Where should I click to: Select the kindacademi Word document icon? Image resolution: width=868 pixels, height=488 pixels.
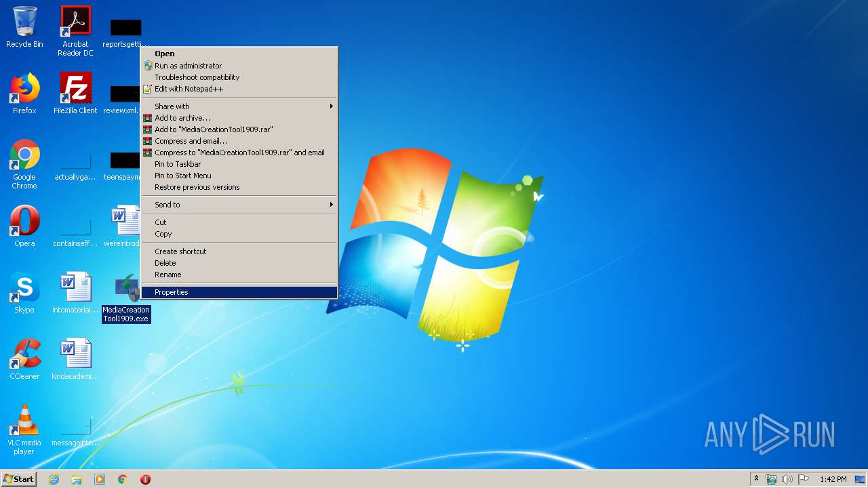tap(75, 359)
